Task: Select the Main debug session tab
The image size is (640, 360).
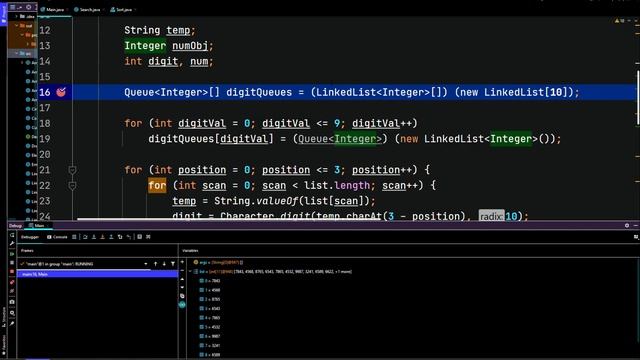Action: pyautogui.click(x=38, y=226)
